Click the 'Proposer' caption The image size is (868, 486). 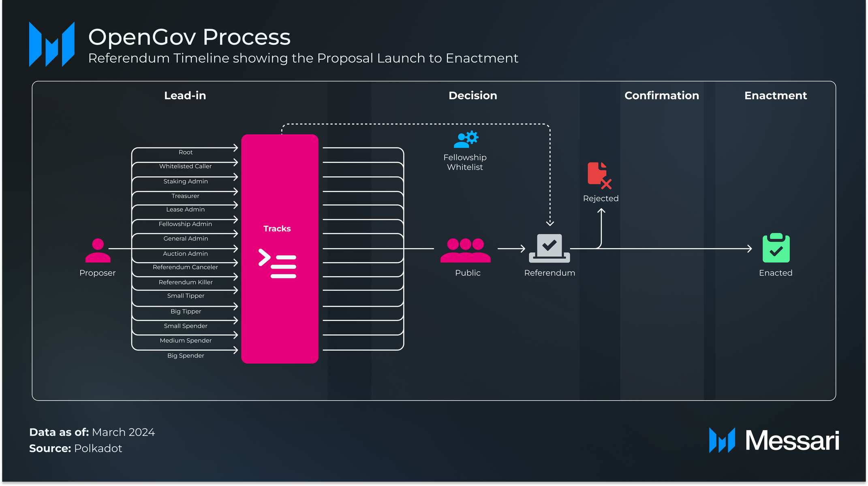point(98,273)
